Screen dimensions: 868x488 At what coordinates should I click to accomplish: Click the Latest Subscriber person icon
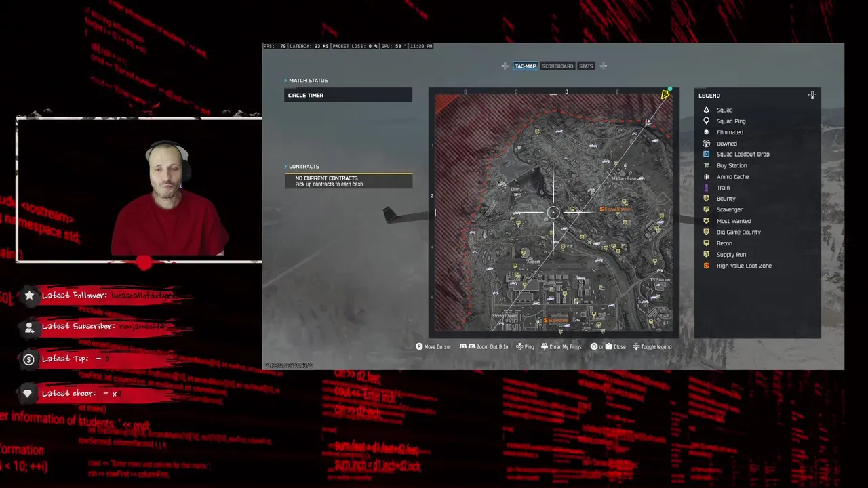tap(29, 327)
